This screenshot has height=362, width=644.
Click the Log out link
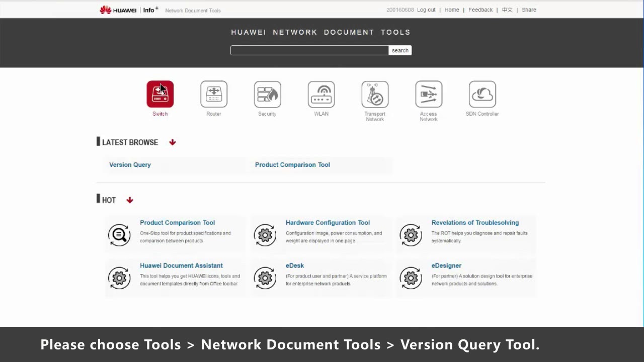(426, 10)
